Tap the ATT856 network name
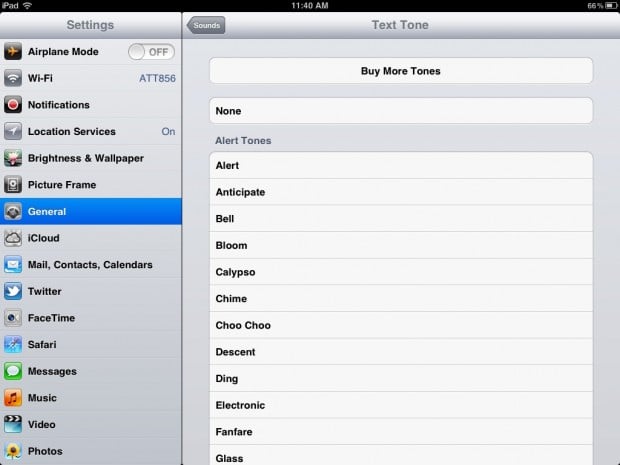Screen dimensions: 620x465 coord(157,78)
